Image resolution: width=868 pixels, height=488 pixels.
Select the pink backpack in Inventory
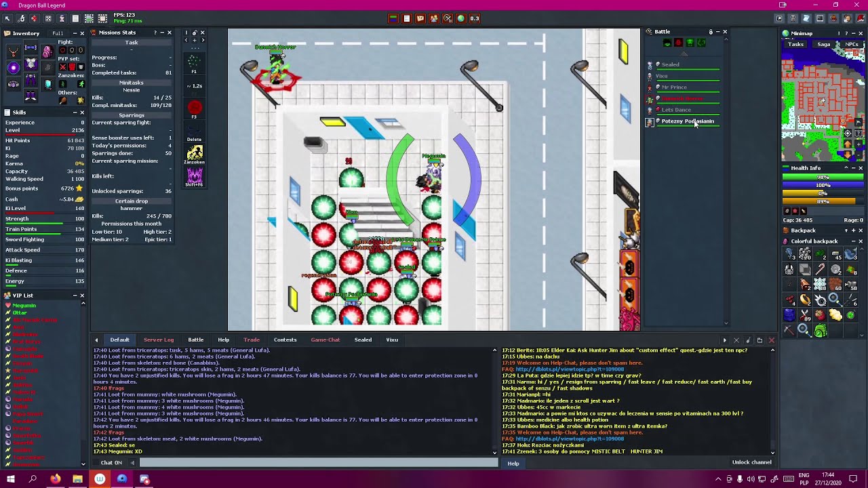[47, 52]
